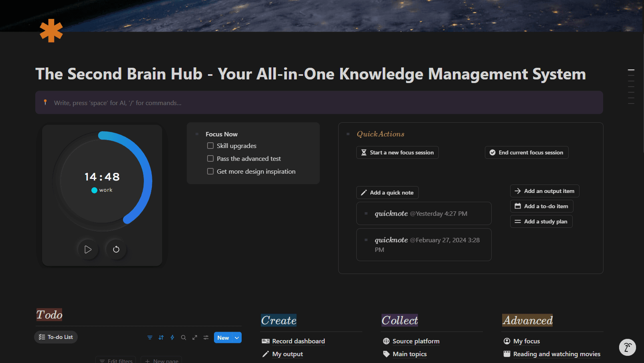The height and width of the screenshot is (363, 644).
Task: Click the expand full-page arrows icon
Action: pos(195,338)
